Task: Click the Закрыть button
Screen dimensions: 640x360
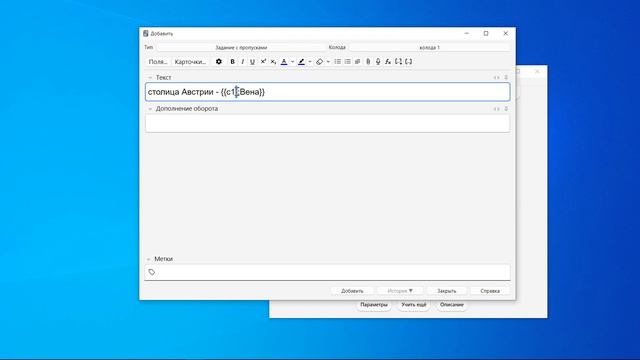Action: [x=447, y=291]
